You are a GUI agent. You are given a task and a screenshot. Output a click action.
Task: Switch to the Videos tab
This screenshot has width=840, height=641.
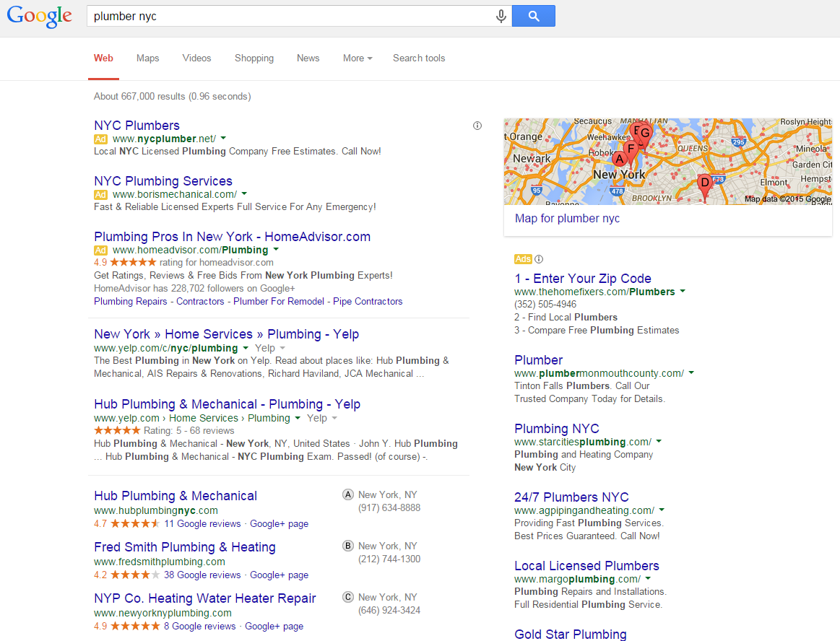click(x=196, y=58)
